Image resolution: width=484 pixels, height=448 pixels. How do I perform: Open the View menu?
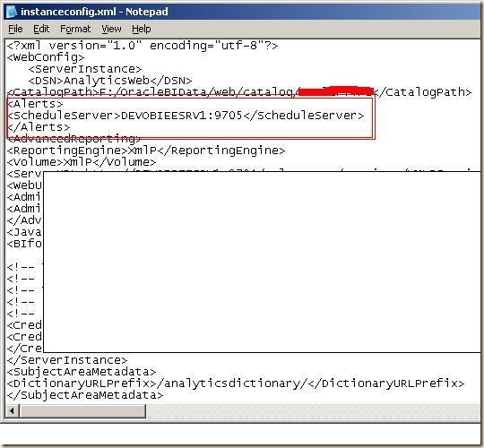coord(111,29)
